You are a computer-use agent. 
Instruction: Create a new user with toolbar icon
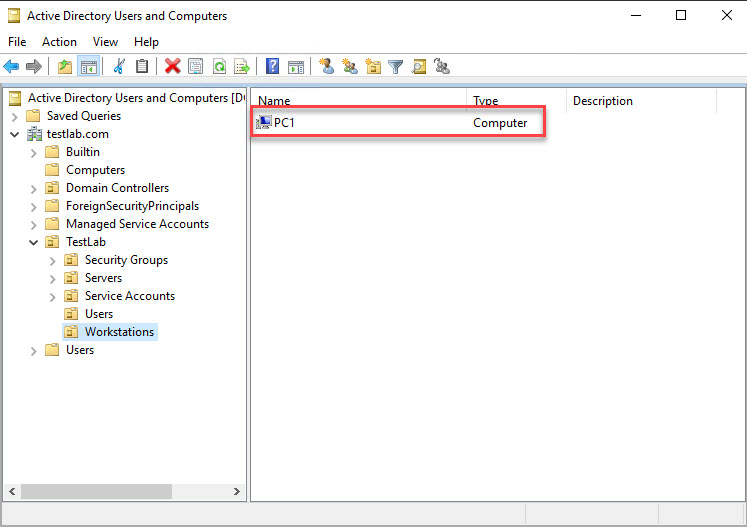326,66
